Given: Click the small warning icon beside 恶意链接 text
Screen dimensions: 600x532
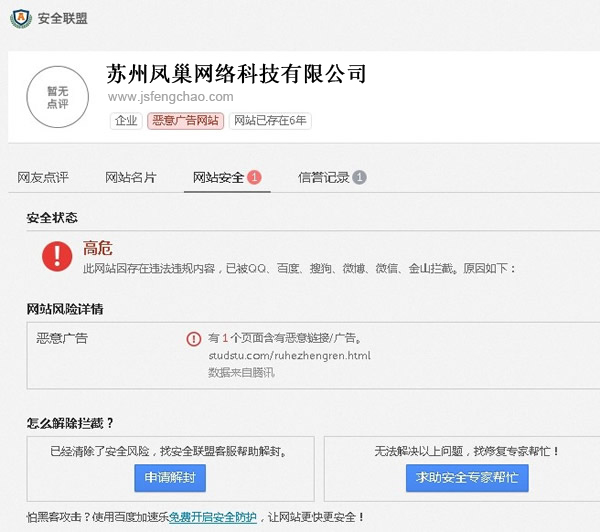Looking at the screenshot, I should [x=194, y=339].
